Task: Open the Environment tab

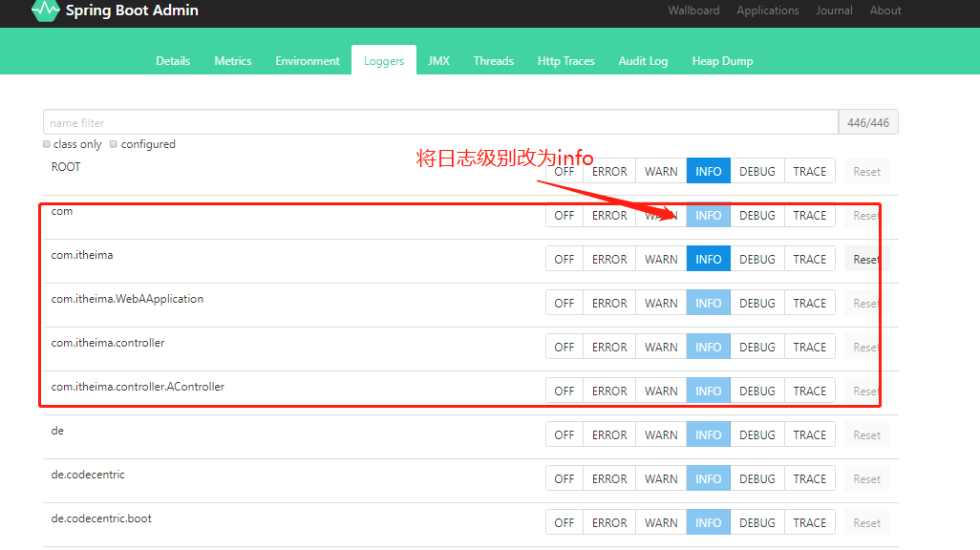Action: point(307,60)
